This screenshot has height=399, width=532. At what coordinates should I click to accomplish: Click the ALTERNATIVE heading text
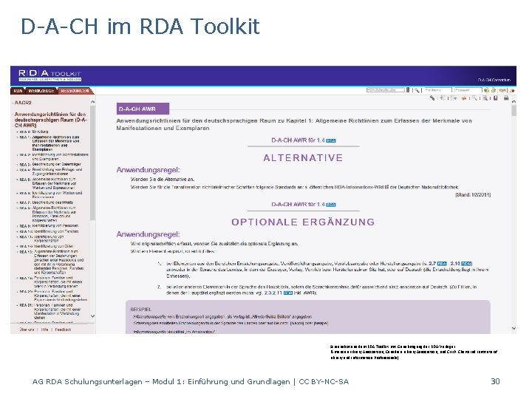tap(304, 158)
